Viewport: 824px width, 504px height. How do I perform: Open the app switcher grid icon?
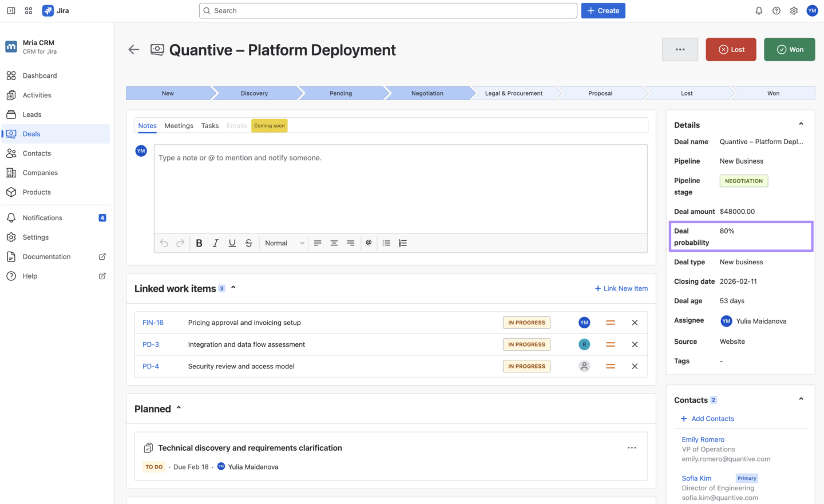[x=28, y=10]
